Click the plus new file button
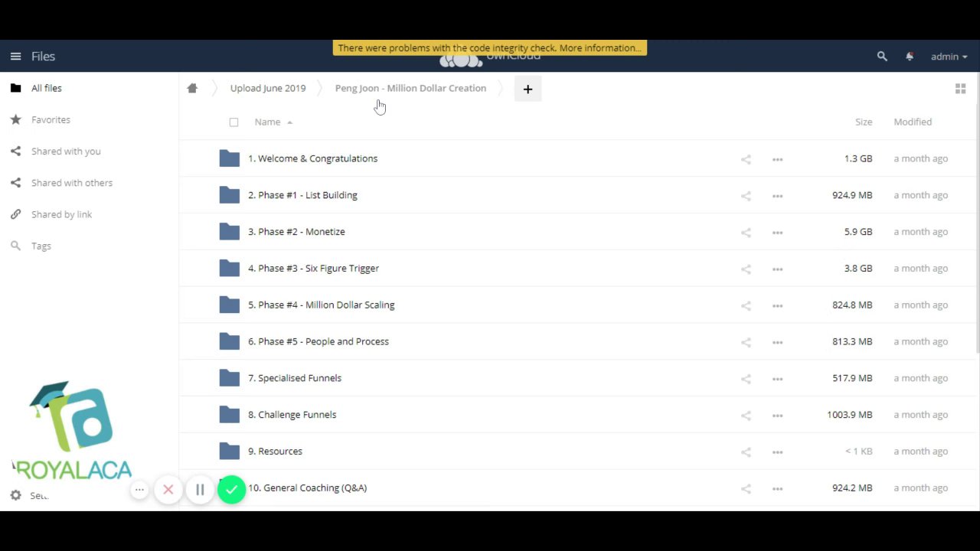Image resolution: width=980 pixels, height=551 pixels. [x=528, y=89]
